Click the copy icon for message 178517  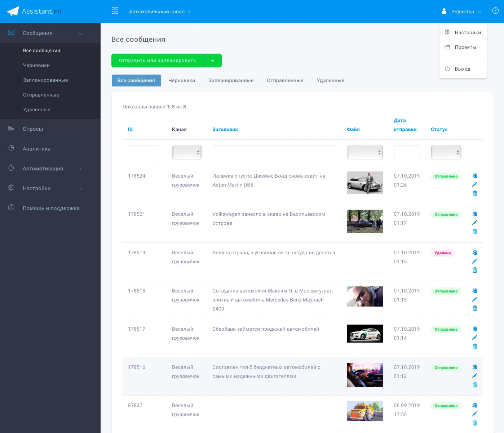click(475, 329)
